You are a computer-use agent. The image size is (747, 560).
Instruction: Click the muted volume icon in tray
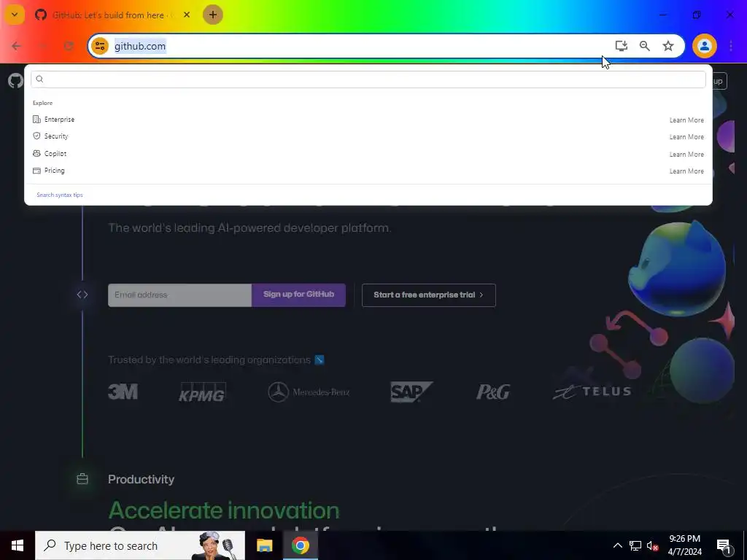click(653, 545)
